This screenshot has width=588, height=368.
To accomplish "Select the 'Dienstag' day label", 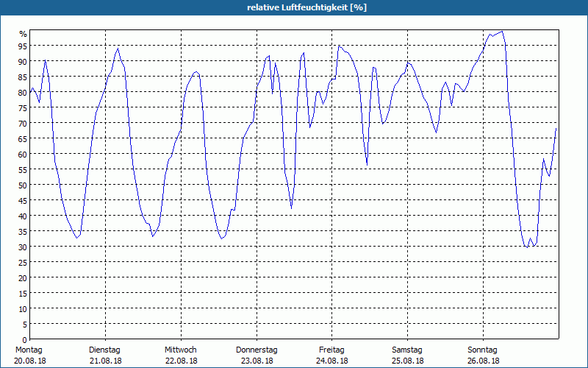I will [104, 350].
